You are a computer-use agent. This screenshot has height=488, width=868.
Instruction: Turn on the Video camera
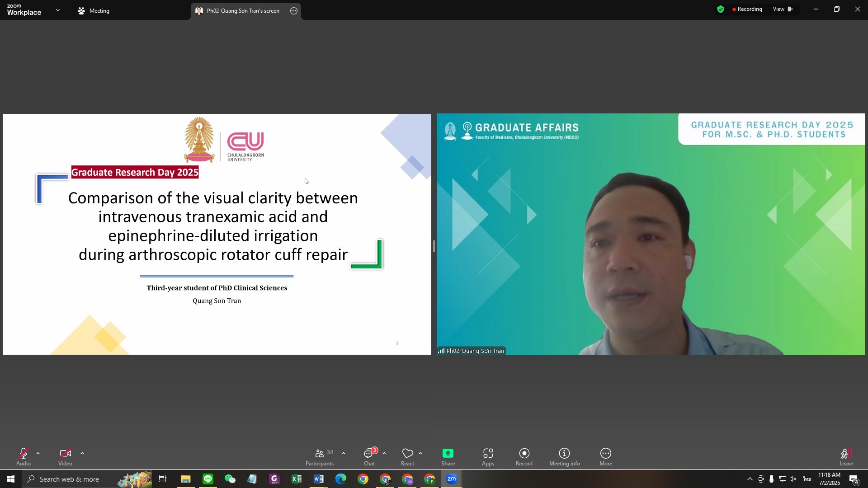(65, 454)
